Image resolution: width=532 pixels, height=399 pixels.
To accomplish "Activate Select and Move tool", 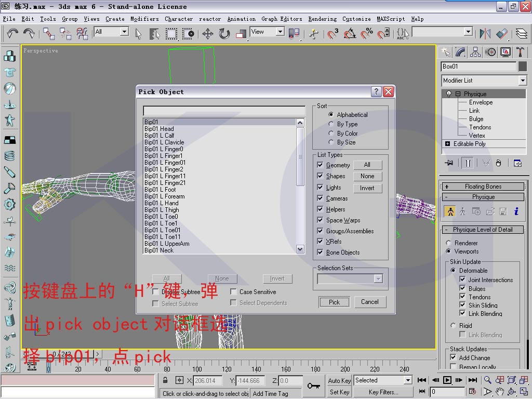I will [208, 34].
